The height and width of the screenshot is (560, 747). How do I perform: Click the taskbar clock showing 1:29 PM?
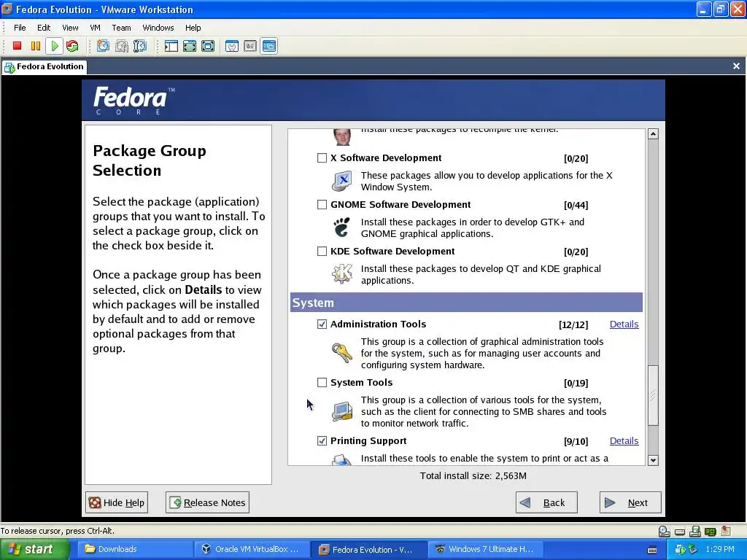720,550
